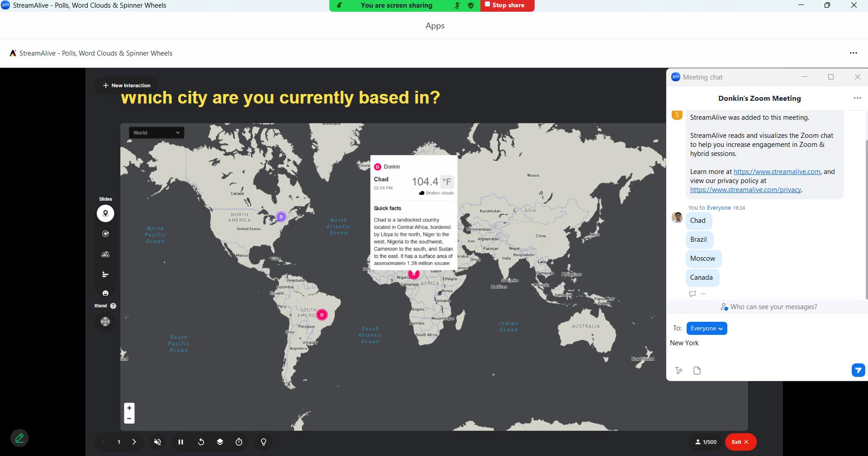
Task: Select the Word Cloud slide icon
Action: 105,254
